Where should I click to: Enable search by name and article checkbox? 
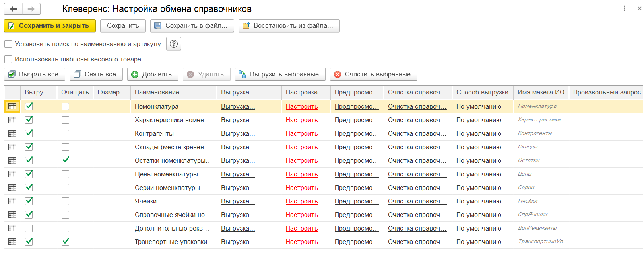click(x=8, y=44)
